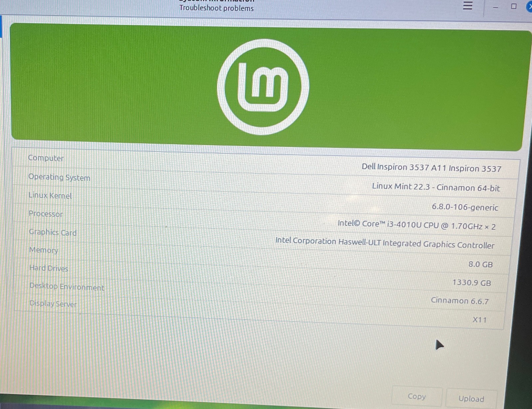This screenshot has width=532, height=409.
Task: Select the Computer row label
Action: (x=46, y=158)
